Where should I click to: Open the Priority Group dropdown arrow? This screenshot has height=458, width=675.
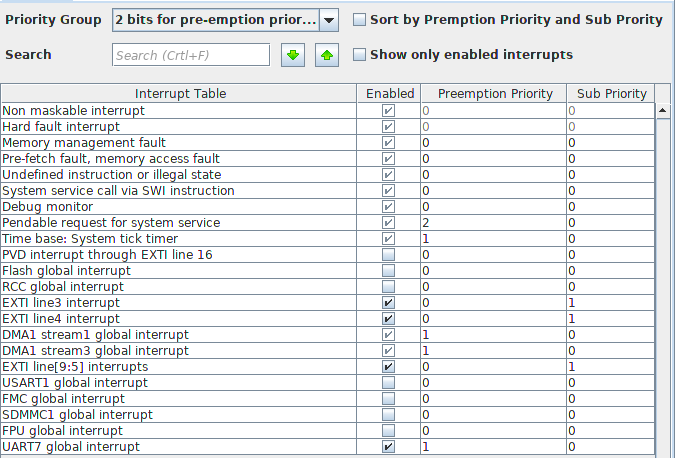tap(329, 20)
